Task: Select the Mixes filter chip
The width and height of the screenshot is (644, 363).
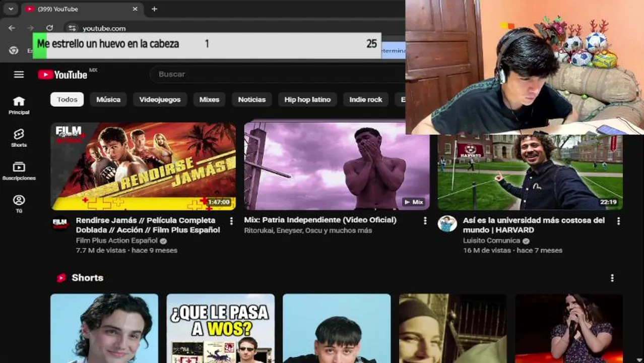Action: pos(209,99)
